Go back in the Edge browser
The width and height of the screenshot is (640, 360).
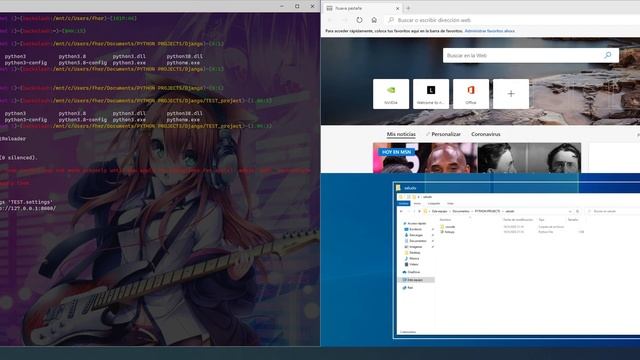(331, 20)
